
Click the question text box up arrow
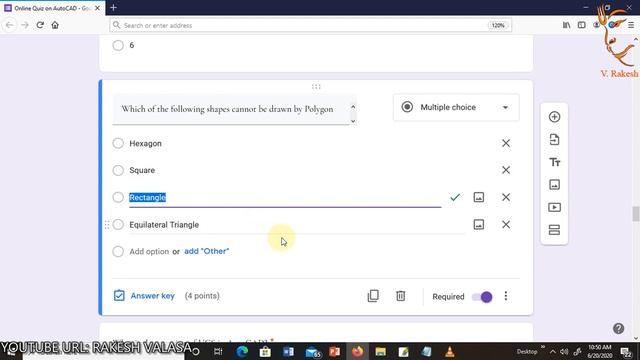(x=353, y=107)
